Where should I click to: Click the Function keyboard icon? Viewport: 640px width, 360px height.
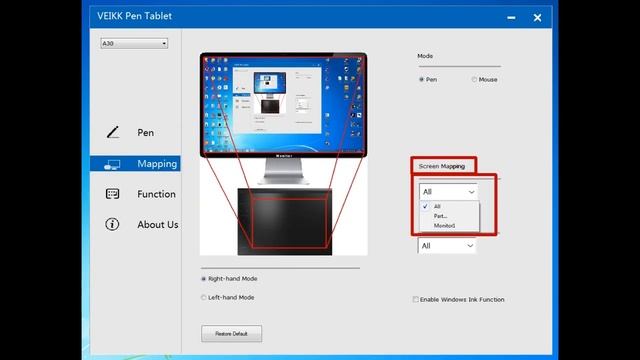pos(112,194)
